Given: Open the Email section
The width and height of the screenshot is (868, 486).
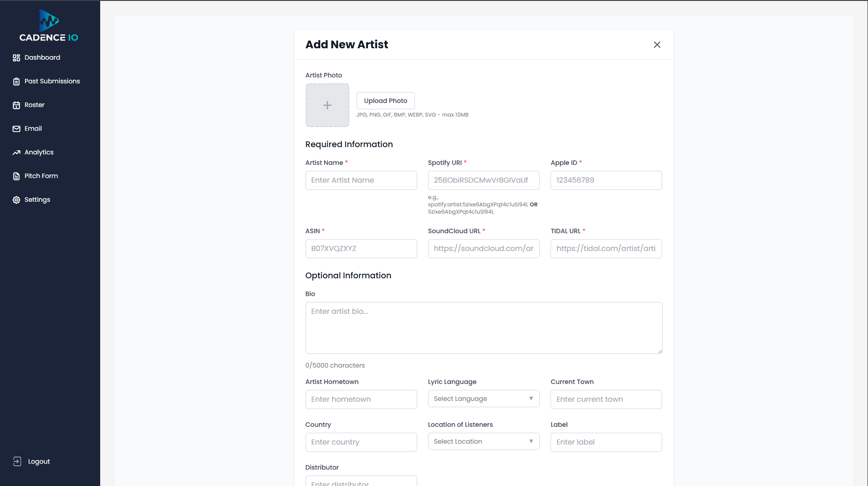Looking at the screenshot, I should coord(33,128).
